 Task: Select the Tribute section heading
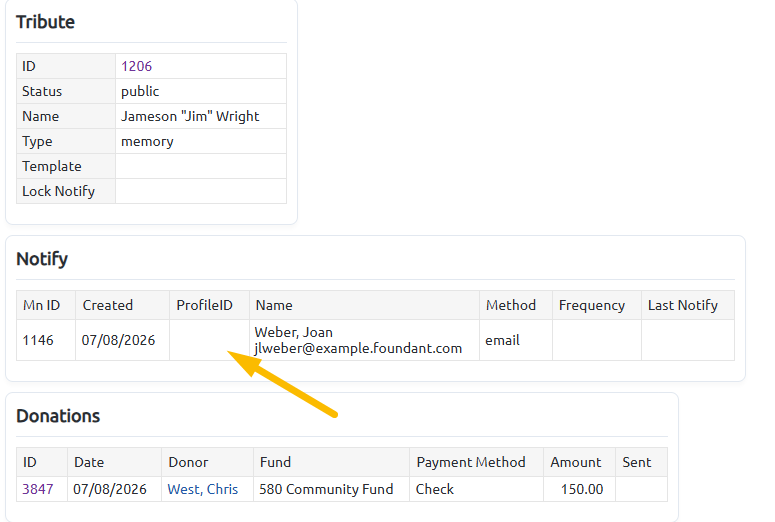coord(45,22)
